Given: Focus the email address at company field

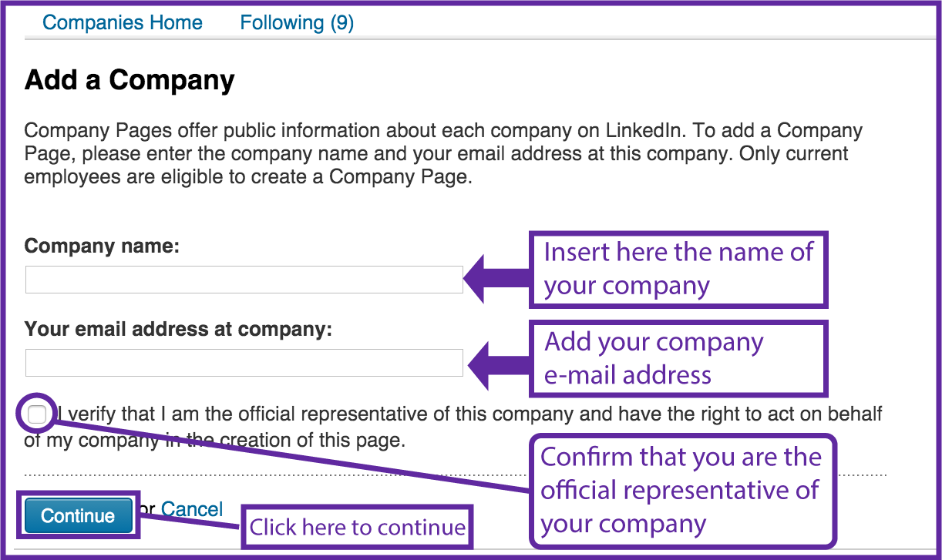Looking at the screenshot, I should point(244,362).
